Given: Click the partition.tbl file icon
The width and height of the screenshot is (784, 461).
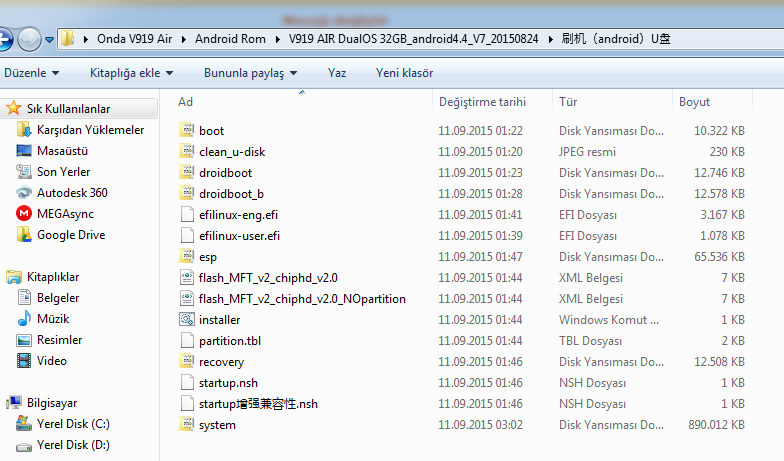Looking at the screenshot, I should tap(186, 340).
